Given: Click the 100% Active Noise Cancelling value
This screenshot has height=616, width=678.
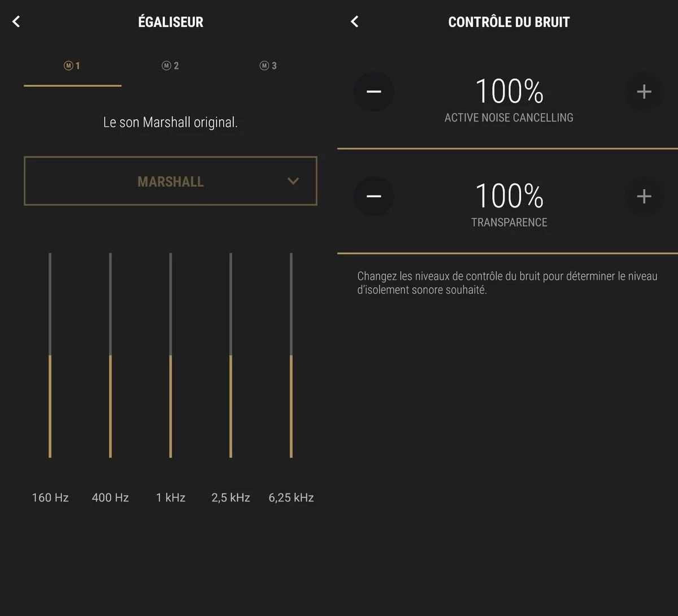Looking at the screenshot, I should click(509, 92).
